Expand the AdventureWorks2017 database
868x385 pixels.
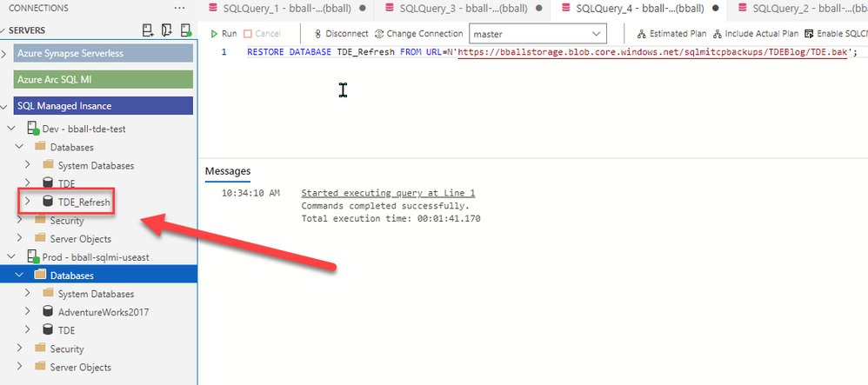pyautogui.click(x=28, y=311)
